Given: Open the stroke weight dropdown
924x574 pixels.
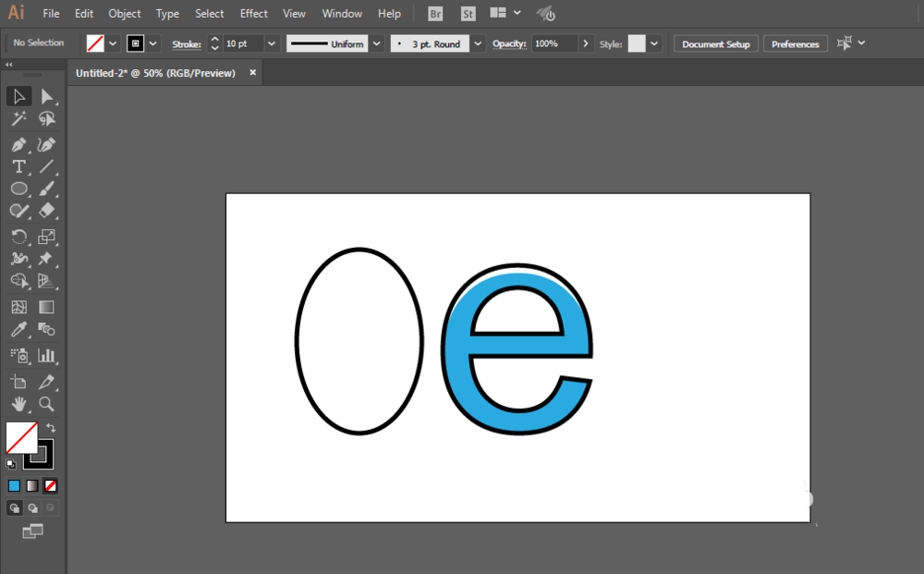Looking at the screenshot, I should click(272, 43).
